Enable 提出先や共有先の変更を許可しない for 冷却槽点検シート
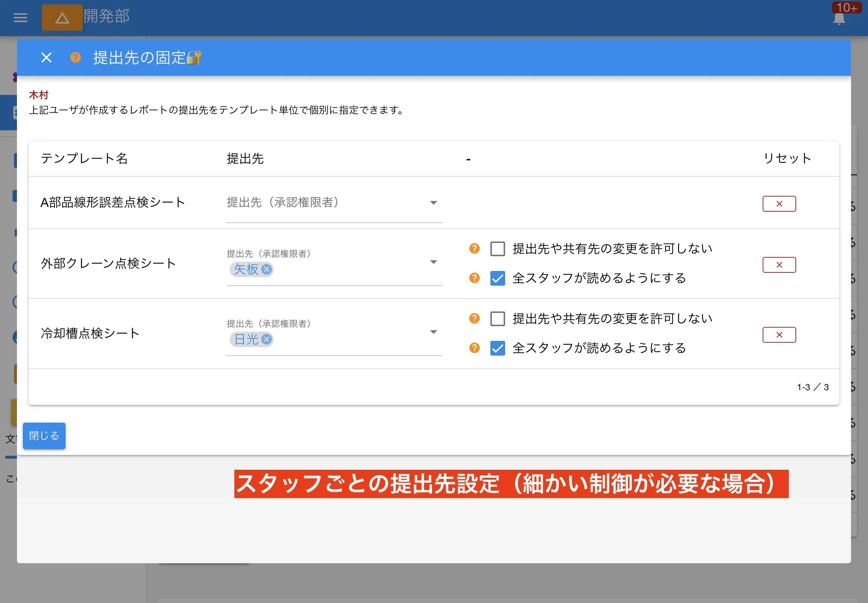This screenshot has height=603, width=868. point(497,318)
